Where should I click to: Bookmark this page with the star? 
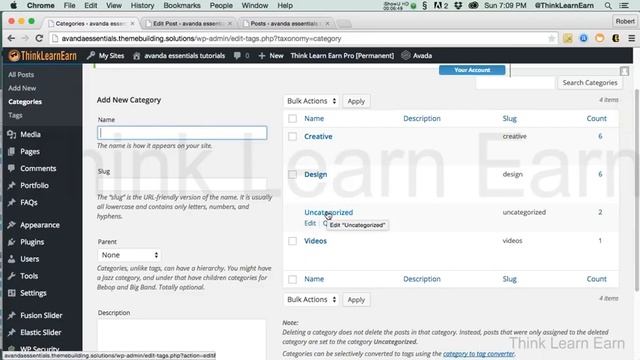pos(551,38)
